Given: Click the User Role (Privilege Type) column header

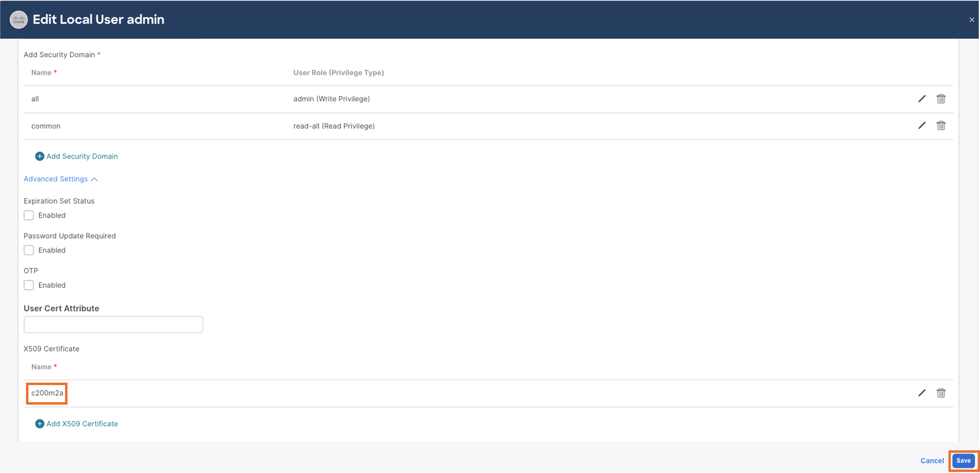Looking at the screenshot, I should click(339, 73).
